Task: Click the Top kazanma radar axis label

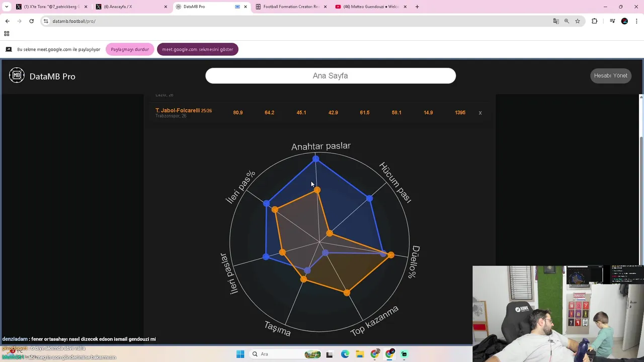Action: click(374, 321)
